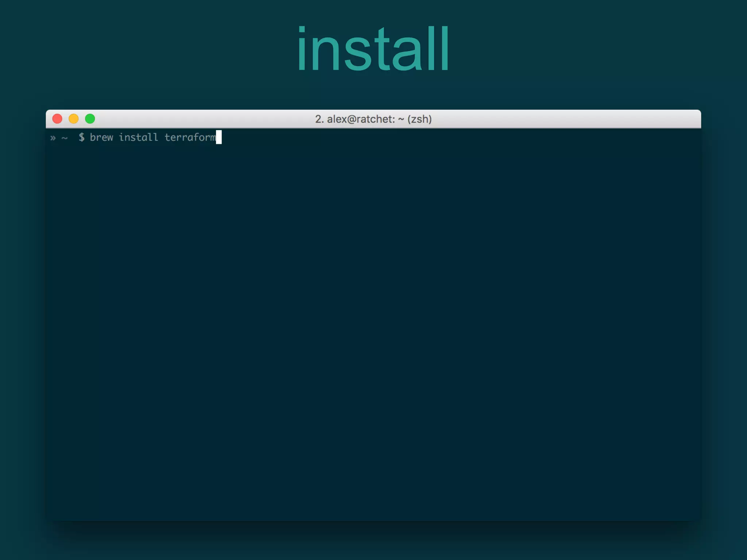Minimize terminal using yellow button

[74, 119]
